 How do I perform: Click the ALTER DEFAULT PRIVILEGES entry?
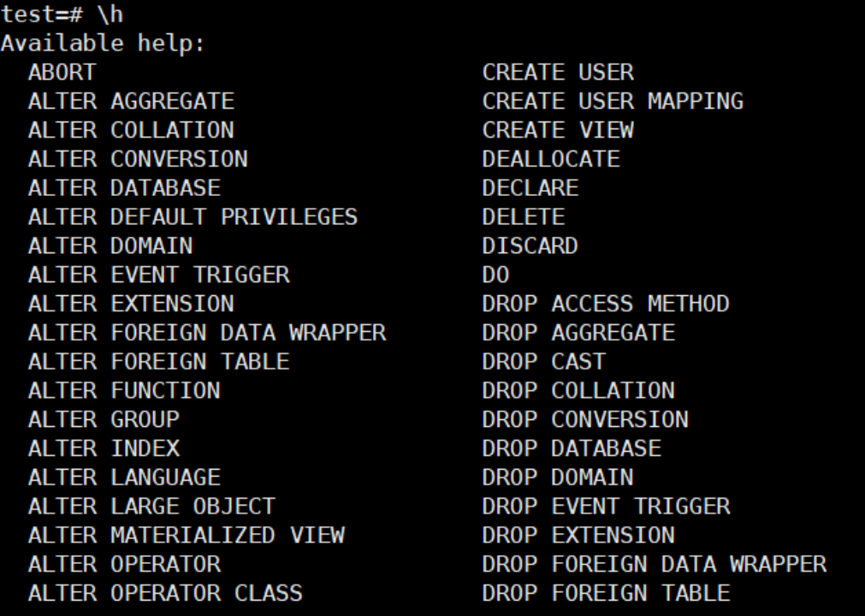[193, 216]
